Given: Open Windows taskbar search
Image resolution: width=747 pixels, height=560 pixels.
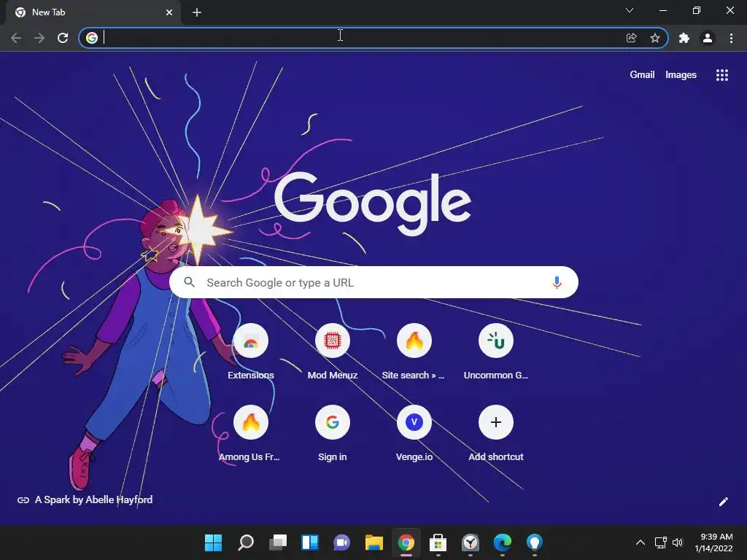Looking at the screenshot, I should click(246, 542).
